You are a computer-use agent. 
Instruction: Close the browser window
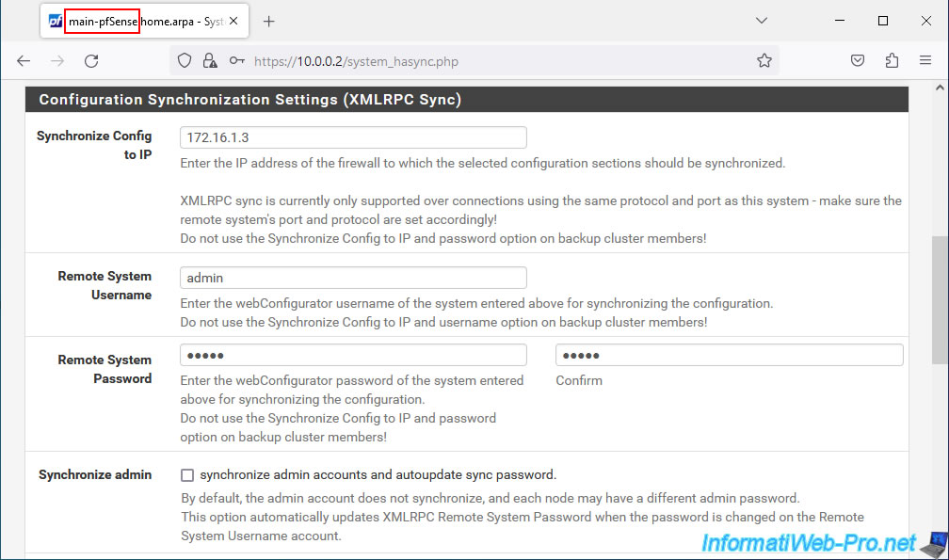[926, 21]
